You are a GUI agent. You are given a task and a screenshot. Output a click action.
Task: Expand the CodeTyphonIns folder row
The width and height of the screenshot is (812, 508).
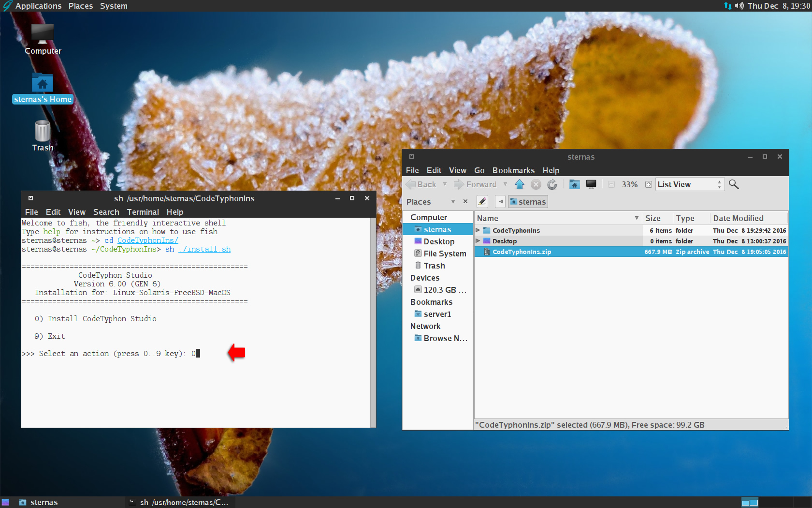click(x=478, y=230)
